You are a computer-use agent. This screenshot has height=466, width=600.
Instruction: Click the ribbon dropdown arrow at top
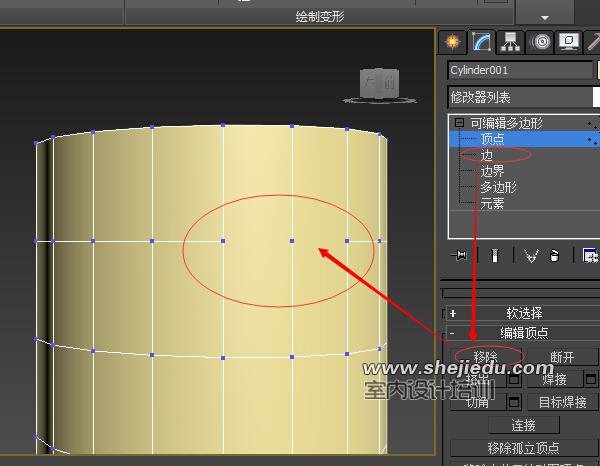[545, 18]
